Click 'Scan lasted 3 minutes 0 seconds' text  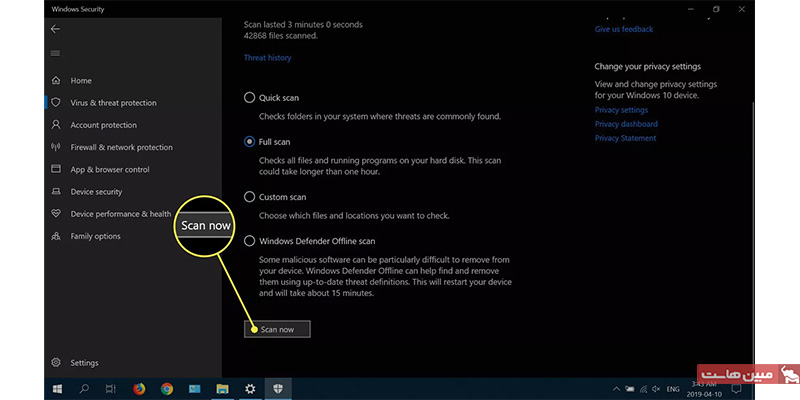[x=303, y=24]
